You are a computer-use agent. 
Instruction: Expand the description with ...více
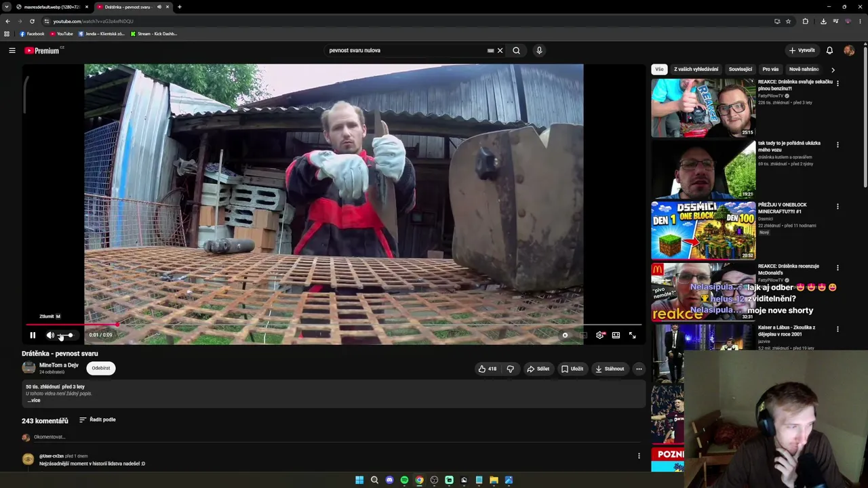coord(33,401)
